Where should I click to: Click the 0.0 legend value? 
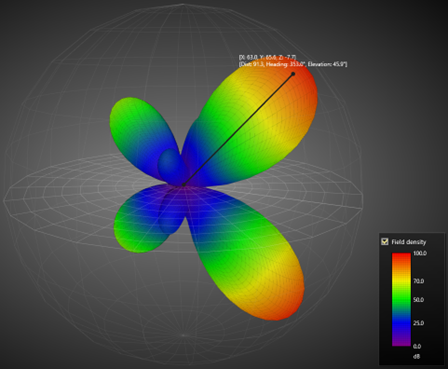[x=417, y=346]
